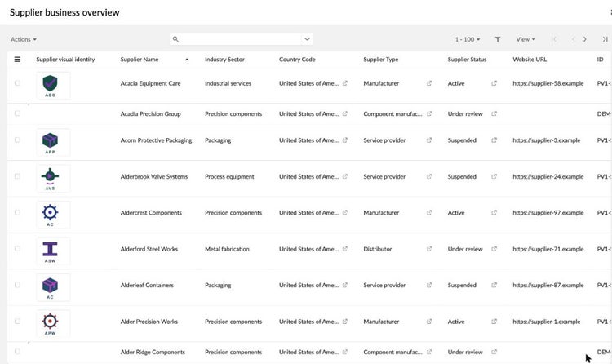Open status link icon for Alderford Steel Works

494,249
